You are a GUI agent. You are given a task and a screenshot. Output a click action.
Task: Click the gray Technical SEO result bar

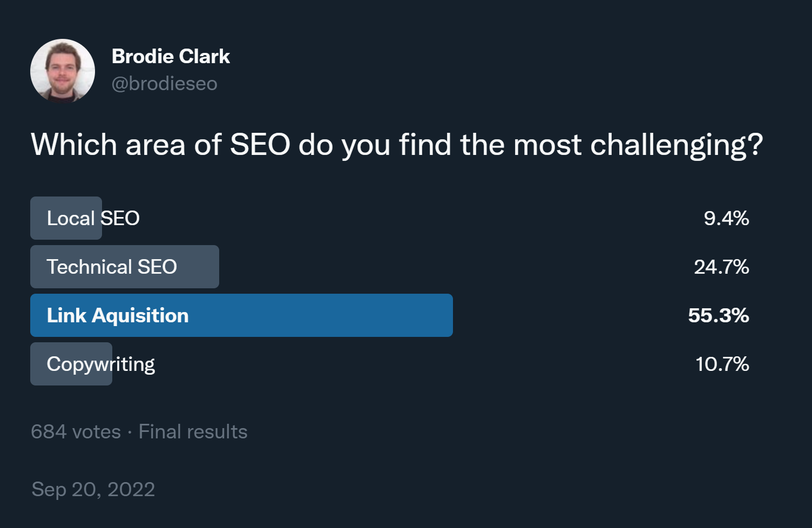(x=199, y=267)
